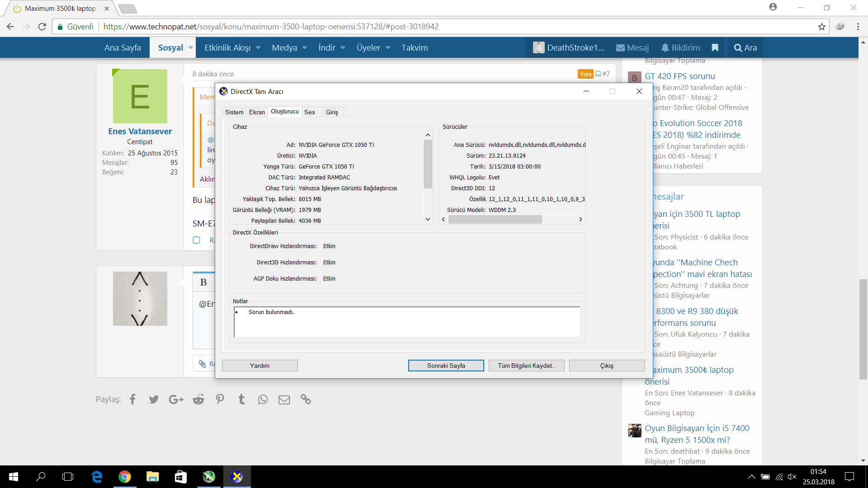This screenshot has height=488, width=868.
Task: Share via email envelope icon
Action: point(284,399)
